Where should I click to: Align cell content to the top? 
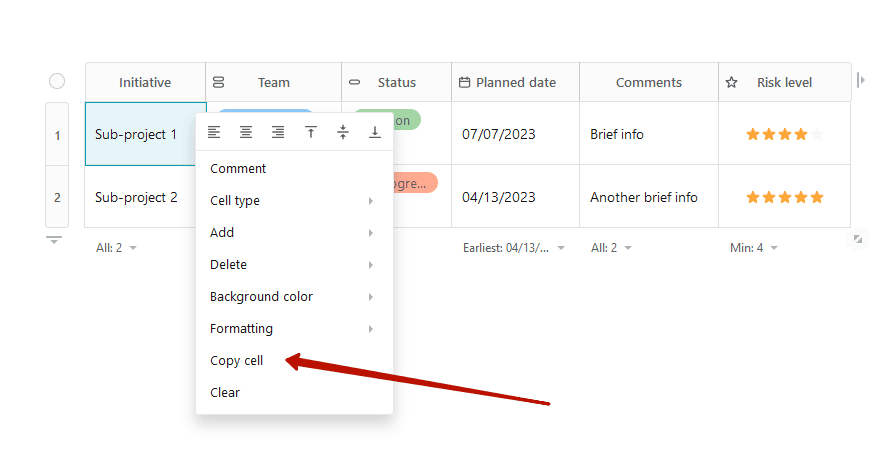311,132
